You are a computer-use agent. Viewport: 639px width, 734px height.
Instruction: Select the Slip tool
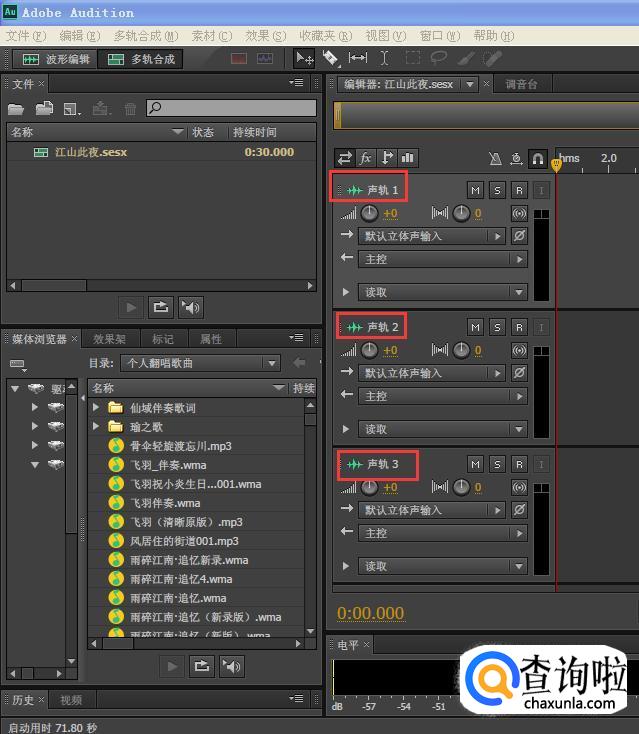tap(358, 58)
